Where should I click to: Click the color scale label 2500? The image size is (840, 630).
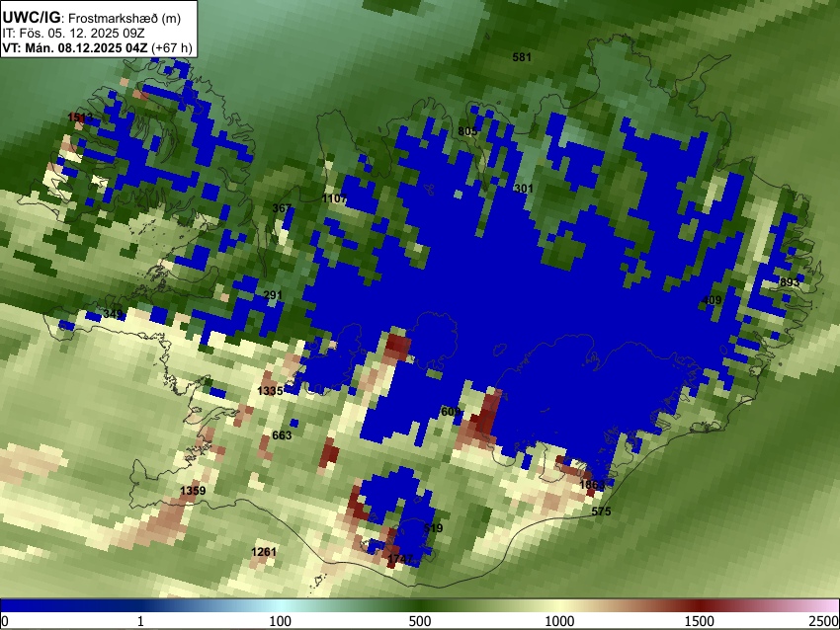click(x=824, y=621)
